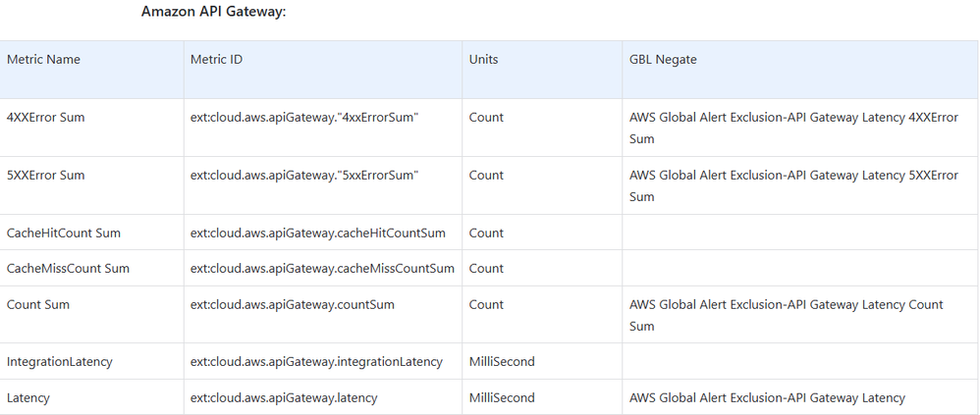Select the 5XXError Sum metric name cell
The image size is (980, 415).
pos(45,176)
